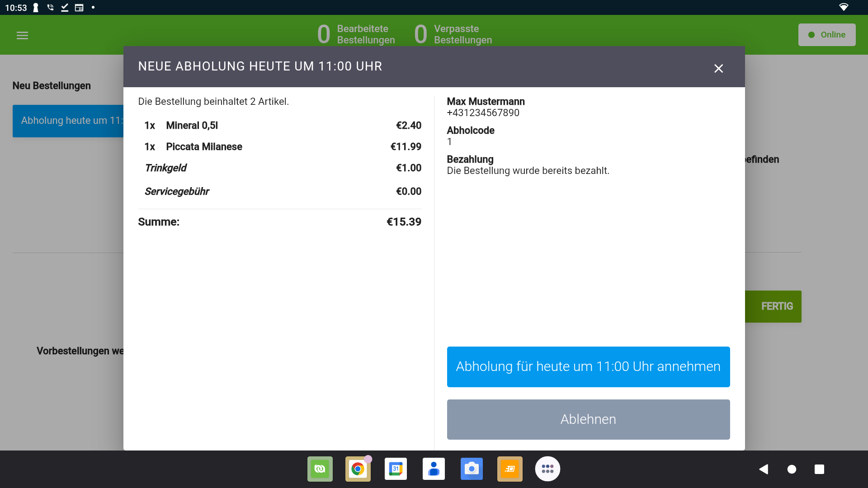Close the new pickup dialog
This screenshot has height=488, width=868.
(718, 68)
